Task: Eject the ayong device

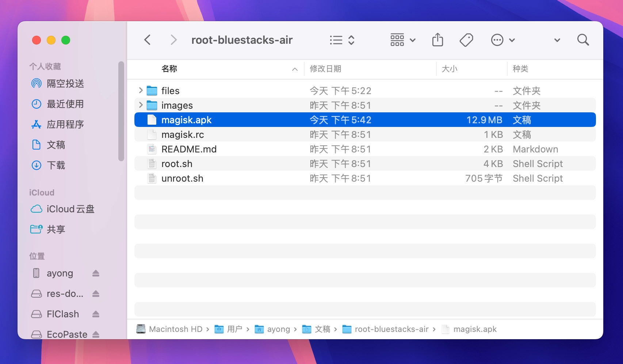Action: [96, 273]
